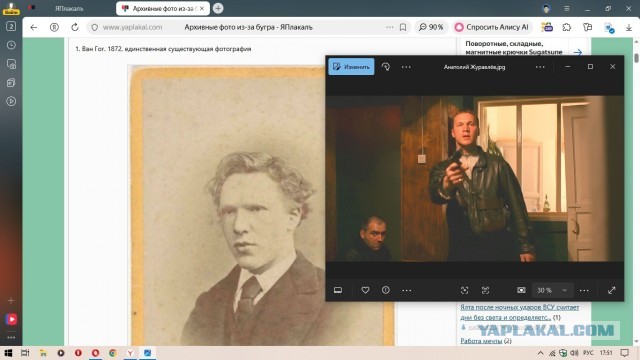Open the Ялта после ночных ударов link
This screenshot has width=640, height=360.
(520, 312)
